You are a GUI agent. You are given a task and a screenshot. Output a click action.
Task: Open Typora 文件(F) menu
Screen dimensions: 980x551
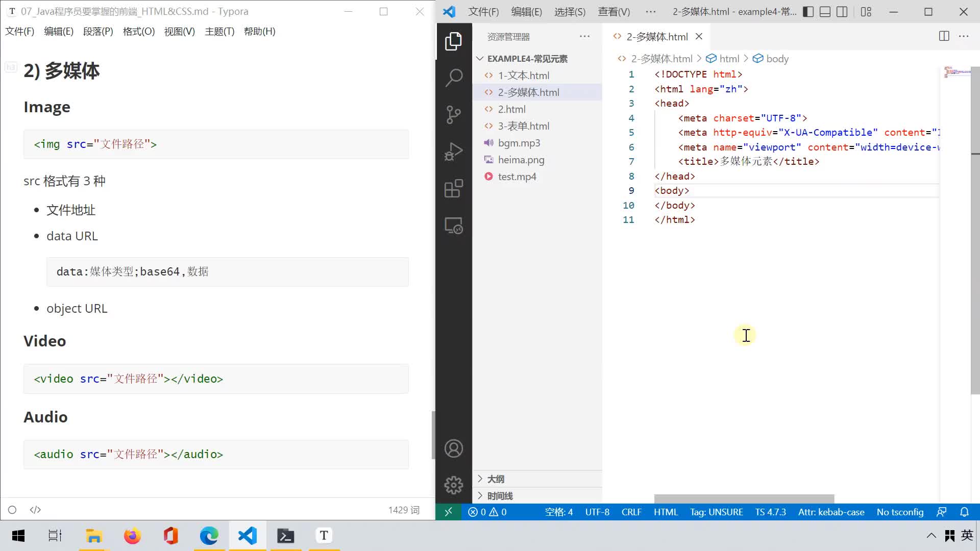20,32
